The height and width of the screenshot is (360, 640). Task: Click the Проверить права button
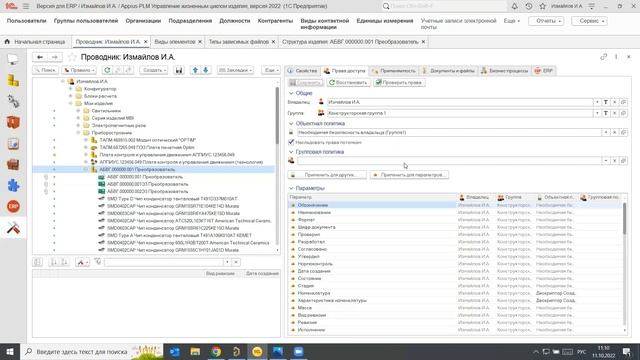[399, 82]
